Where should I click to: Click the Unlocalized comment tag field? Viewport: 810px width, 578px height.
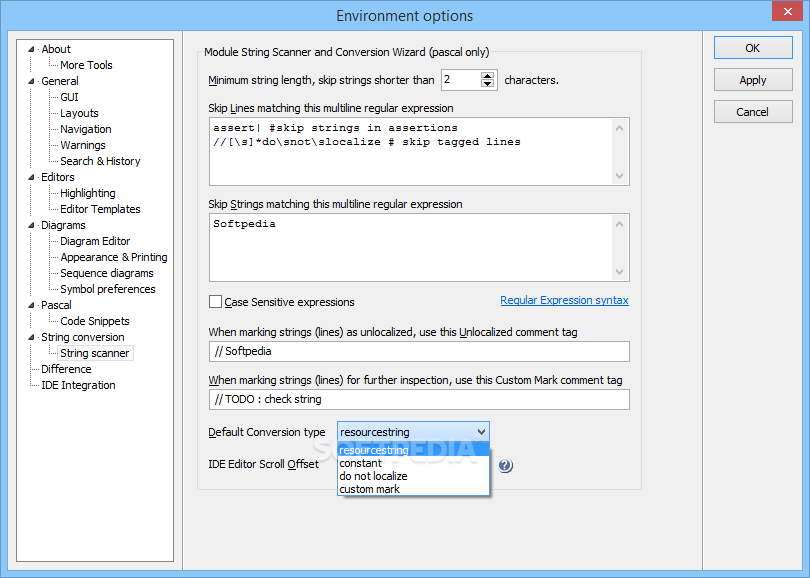419,351
